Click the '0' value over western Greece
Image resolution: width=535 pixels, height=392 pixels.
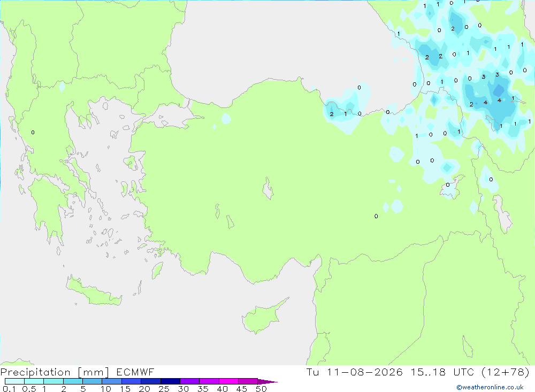coord(33,133)
